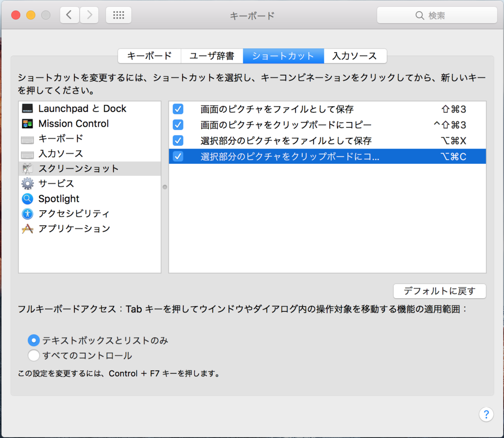Viewport: 504px width, 438px height.
Task: Open the show-all grid icon button
Action: pos(118,15)
